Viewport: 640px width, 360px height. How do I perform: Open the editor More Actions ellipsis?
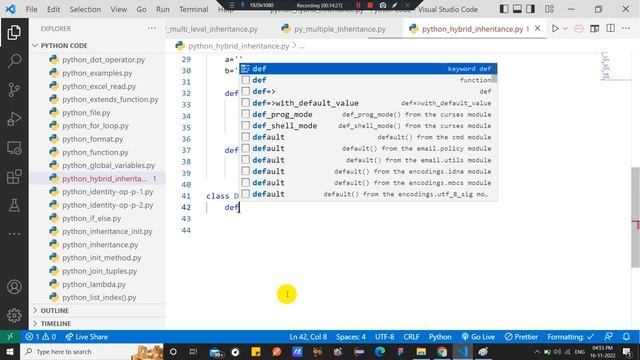626,29
